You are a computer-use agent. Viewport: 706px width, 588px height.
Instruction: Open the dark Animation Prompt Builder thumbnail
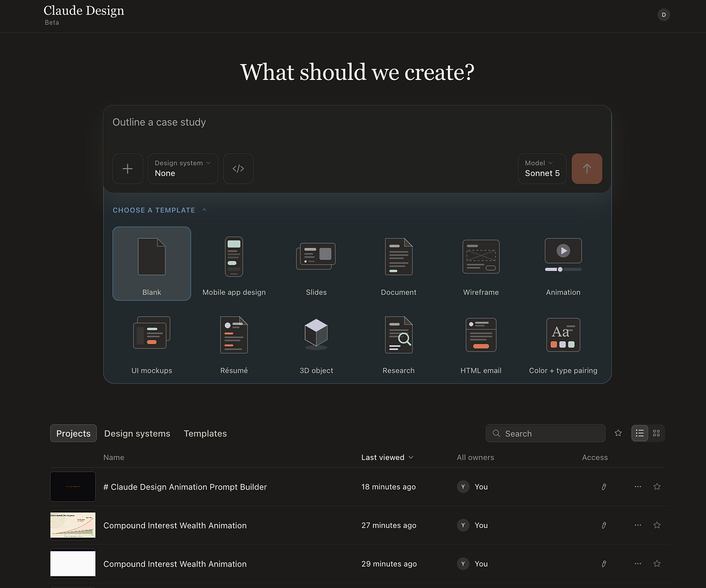pos(73,487)
